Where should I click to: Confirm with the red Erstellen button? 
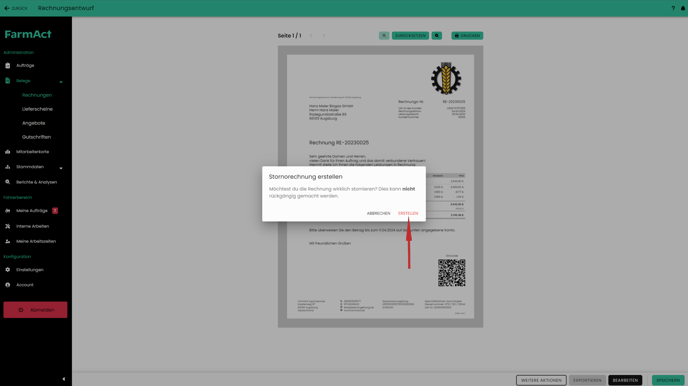tap(408, 213)
